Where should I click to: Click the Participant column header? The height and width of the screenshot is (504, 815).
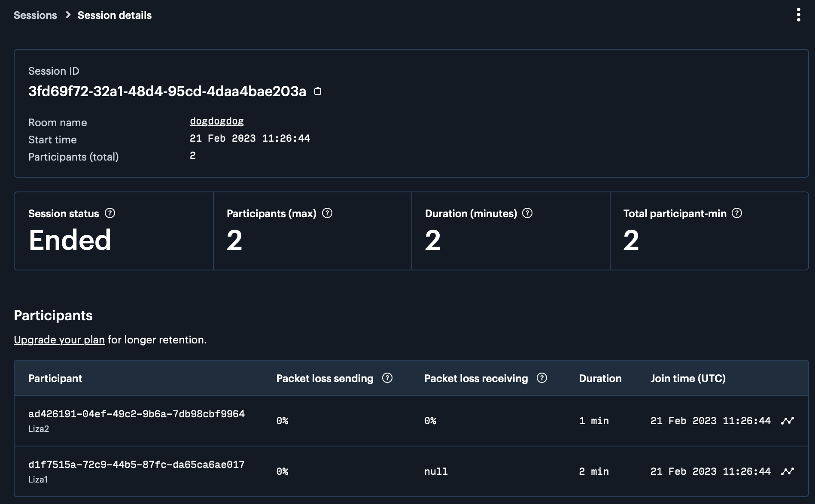[55, 378]
